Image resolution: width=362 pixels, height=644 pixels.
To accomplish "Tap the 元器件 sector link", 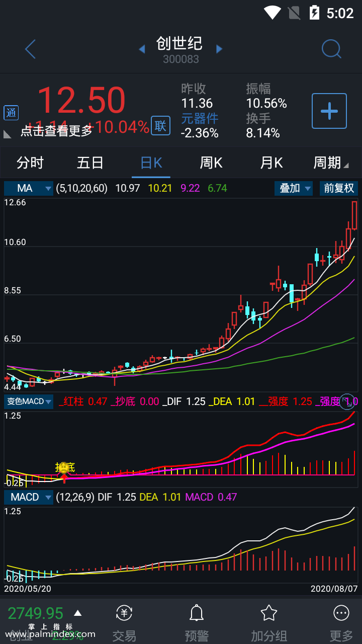I will click(200, 118).
